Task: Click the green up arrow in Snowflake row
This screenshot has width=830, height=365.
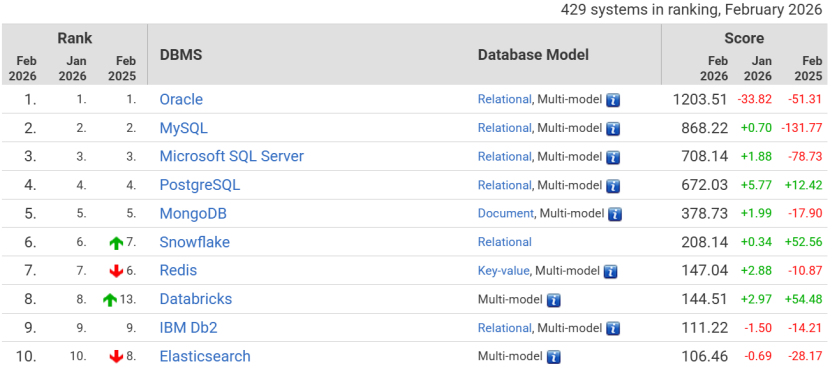Action: click(x=116, y=243)
